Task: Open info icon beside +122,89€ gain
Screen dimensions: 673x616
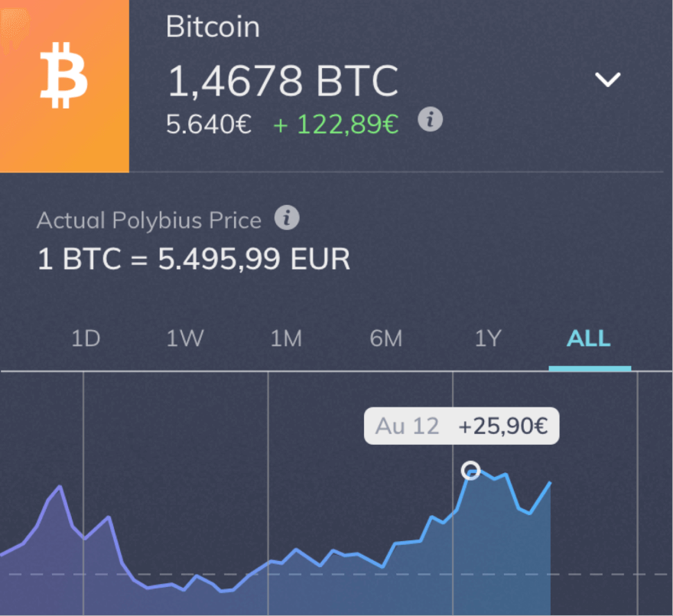Action: pyautogui.click(x=430, y=119)
